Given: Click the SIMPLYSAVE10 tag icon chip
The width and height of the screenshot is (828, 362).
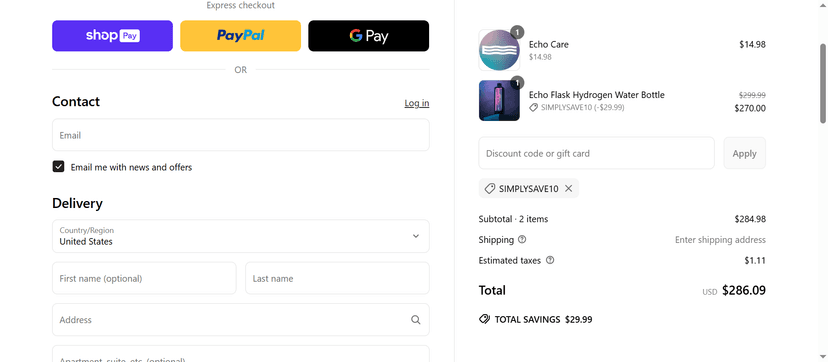Looking at the screenshot, I should click(529, 188).
